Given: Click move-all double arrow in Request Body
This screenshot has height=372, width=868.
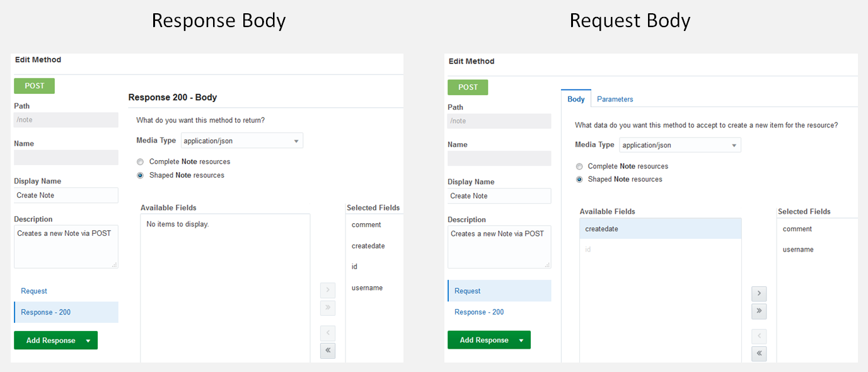Looking at the screenshot, I should coord(760,310).
